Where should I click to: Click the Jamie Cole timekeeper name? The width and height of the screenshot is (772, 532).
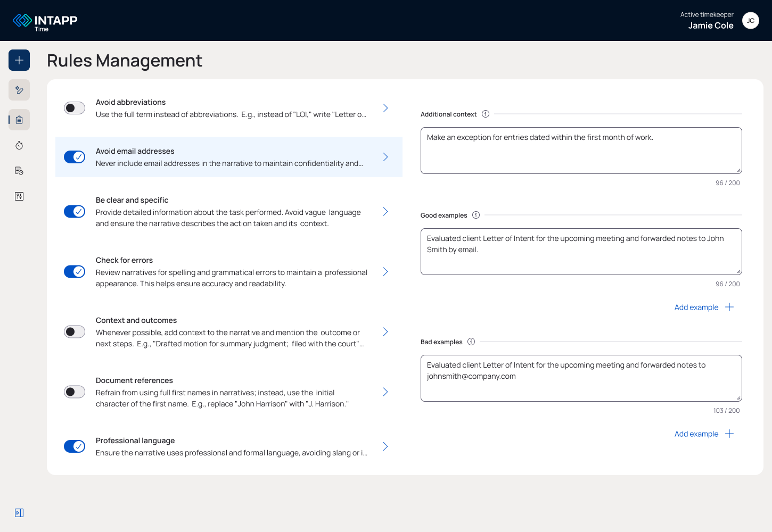[x=711, y=26]
